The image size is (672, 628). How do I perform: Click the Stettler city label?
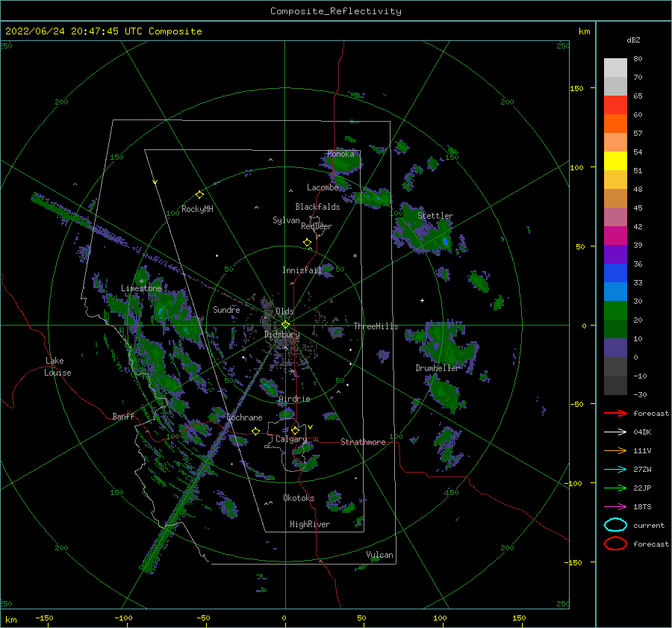[435, 216]
